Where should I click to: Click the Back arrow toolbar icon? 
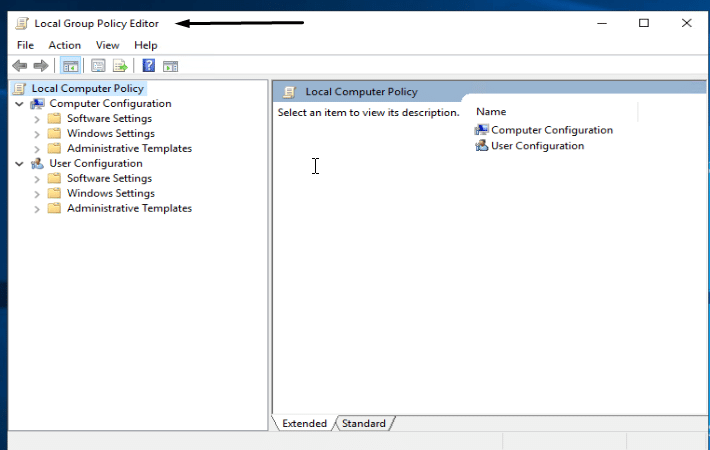point(19,66)
